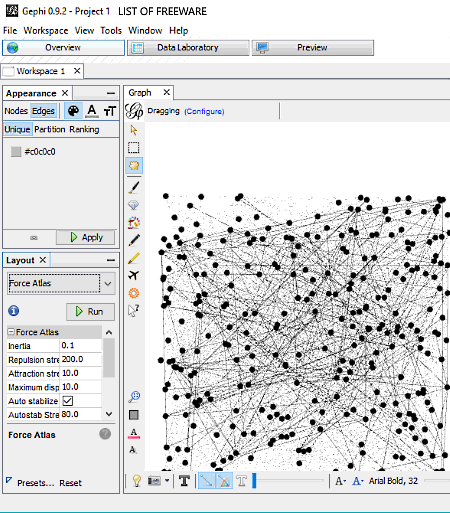Toggle node labels bold T icon
The image size is (450, 513).
(x=184, y=481)
